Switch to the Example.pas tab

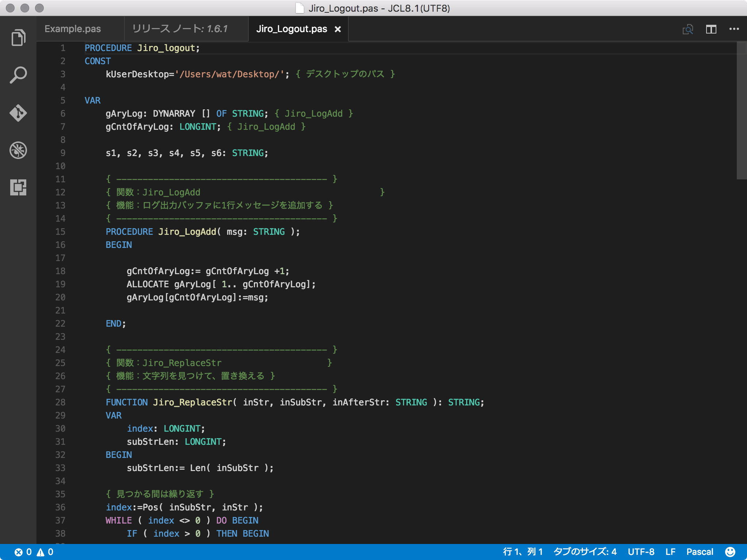point(73,29)
